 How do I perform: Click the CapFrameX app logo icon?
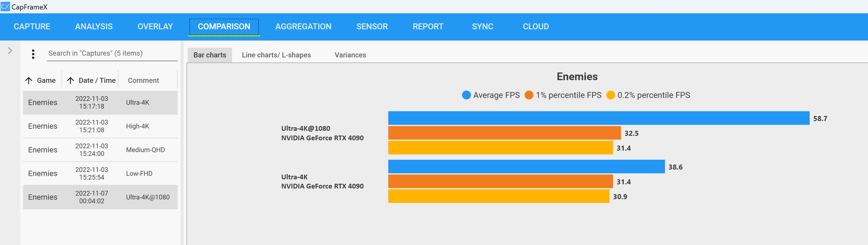point(5,7)
